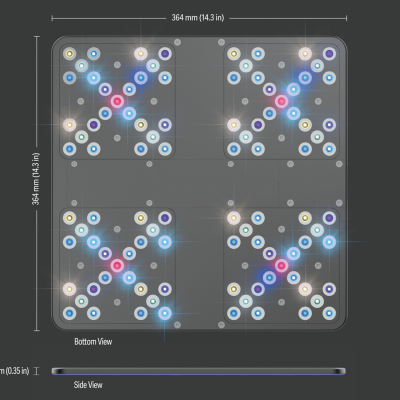Image resolution: width=400 pixels, height=400 pixels.
Task: Click glowing blue LED at bottom-left cluster's lower-right corner
Action: coord(165,313)
